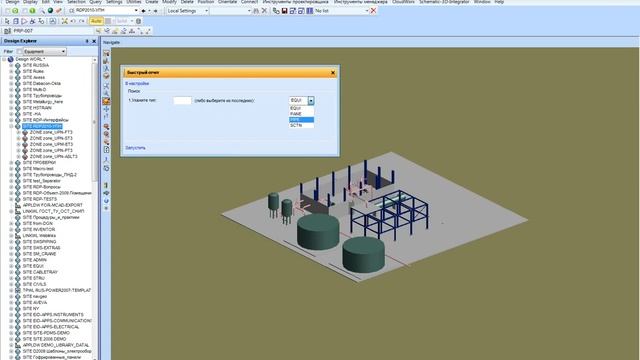This screenshot has height=360, width=640.
Task: Click the Design WORL globe icon in tree
Action: pos(11,59)
